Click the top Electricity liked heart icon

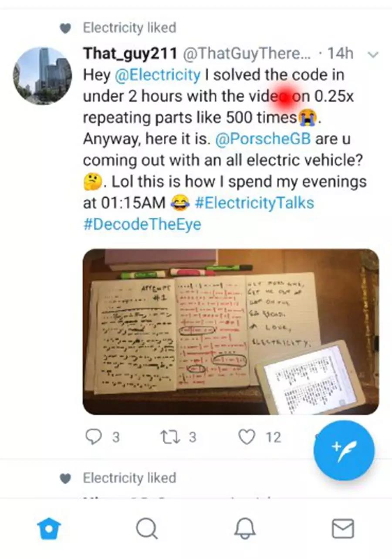click(x=65, y=29)
